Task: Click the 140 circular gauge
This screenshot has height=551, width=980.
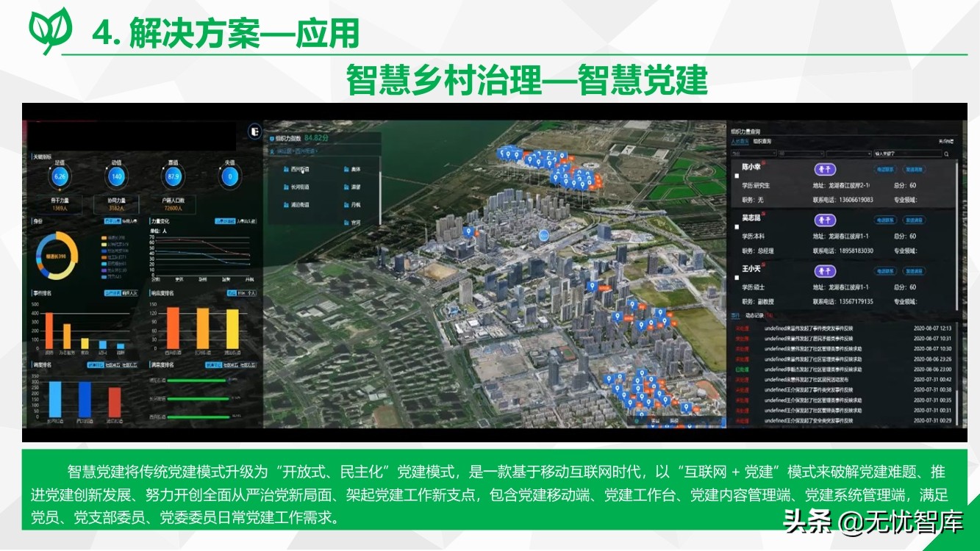Action: click(116, 177)
